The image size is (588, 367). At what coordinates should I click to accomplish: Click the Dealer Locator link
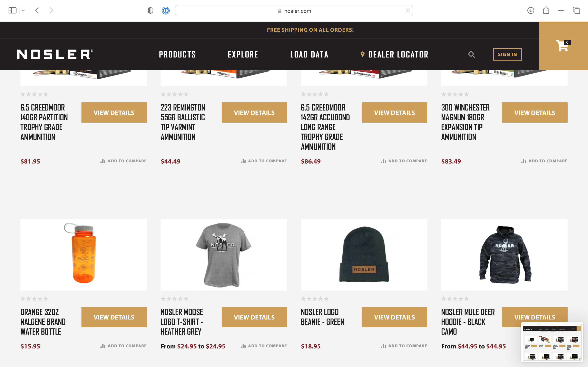[394, 54]
